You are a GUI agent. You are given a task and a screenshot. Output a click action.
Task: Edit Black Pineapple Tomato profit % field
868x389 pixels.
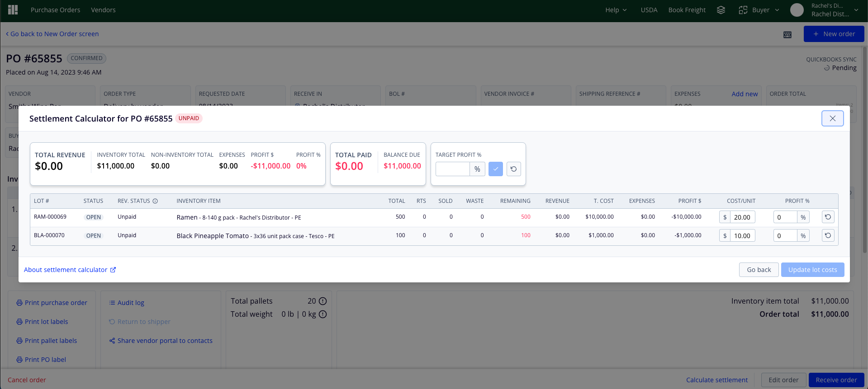(785, 236)
